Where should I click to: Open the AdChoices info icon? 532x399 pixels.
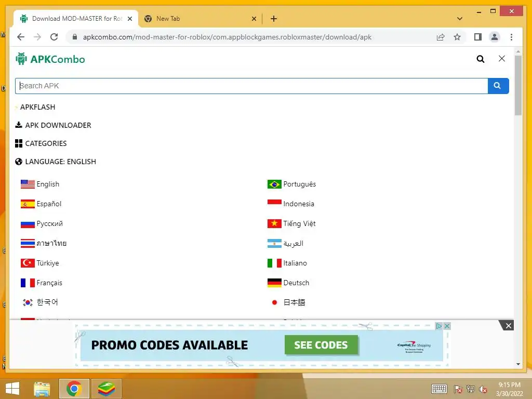(438, 326)
